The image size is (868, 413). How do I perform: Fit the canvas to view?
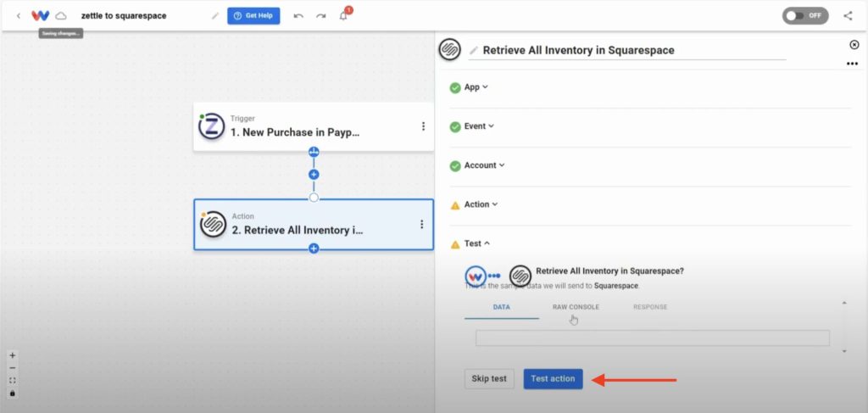pos(13,381)
